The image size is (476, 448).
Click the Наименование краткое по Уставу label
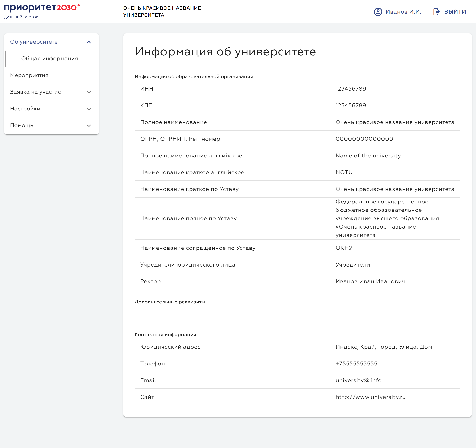[189, 189]
